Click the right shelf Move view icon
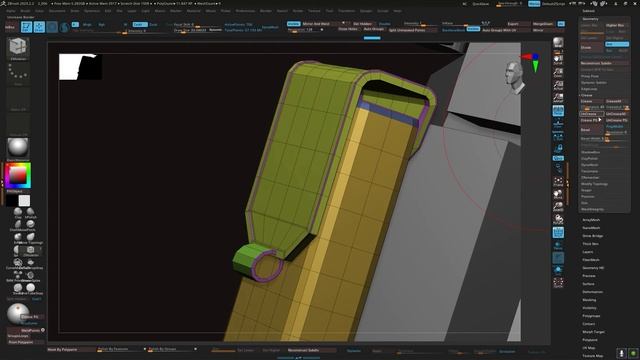Image resolution: width=640 pixels, height=360 pixels. (x=558, y=194)
